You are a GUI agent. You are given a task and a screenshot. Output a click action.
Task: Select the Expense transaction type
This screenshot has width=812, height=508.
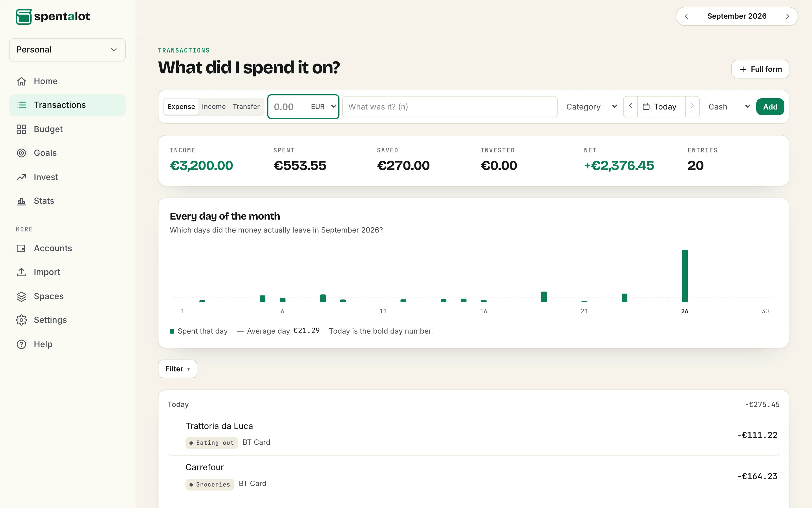point(181,106)
